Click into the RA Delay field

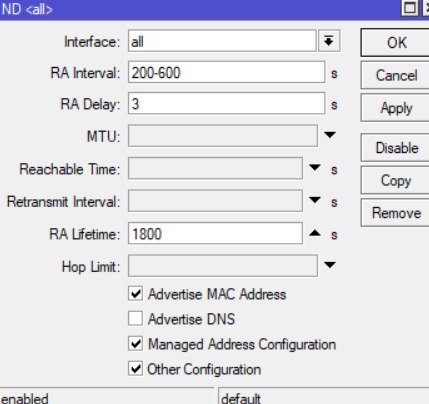tap(227, 104)
